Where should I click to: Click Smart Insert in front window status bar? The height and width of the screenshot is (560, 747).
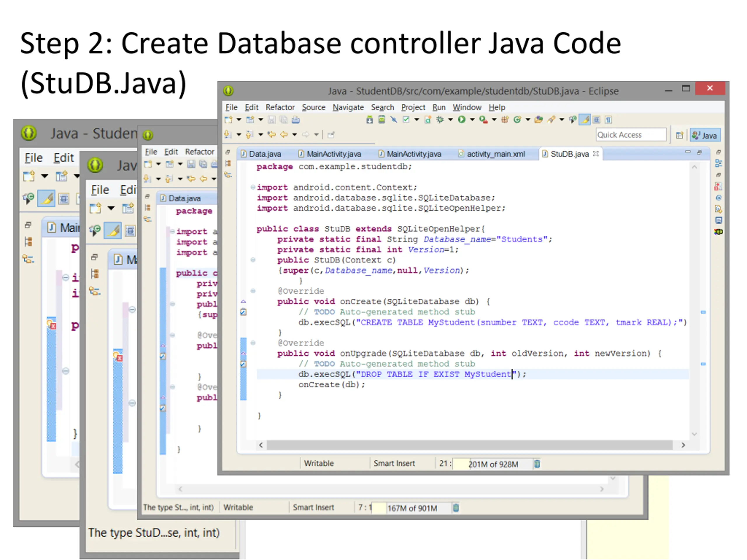click(394, 463)
